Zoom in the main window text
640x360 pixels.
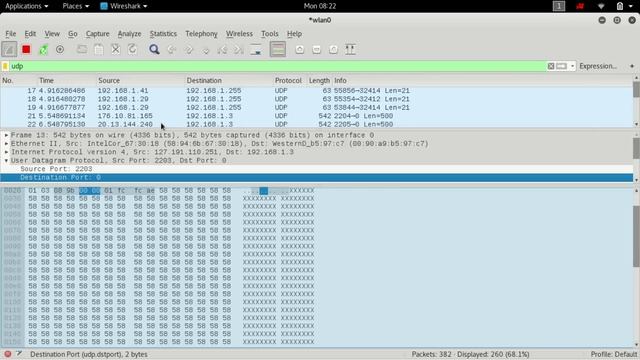pos(300,49)
